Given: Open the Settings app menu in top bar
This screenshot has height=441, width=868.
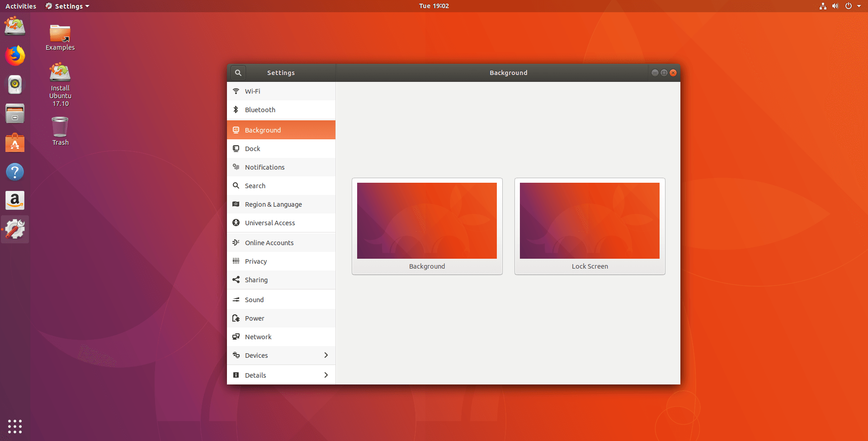Looking at the screenshot, I should click(x=68, y=6).
